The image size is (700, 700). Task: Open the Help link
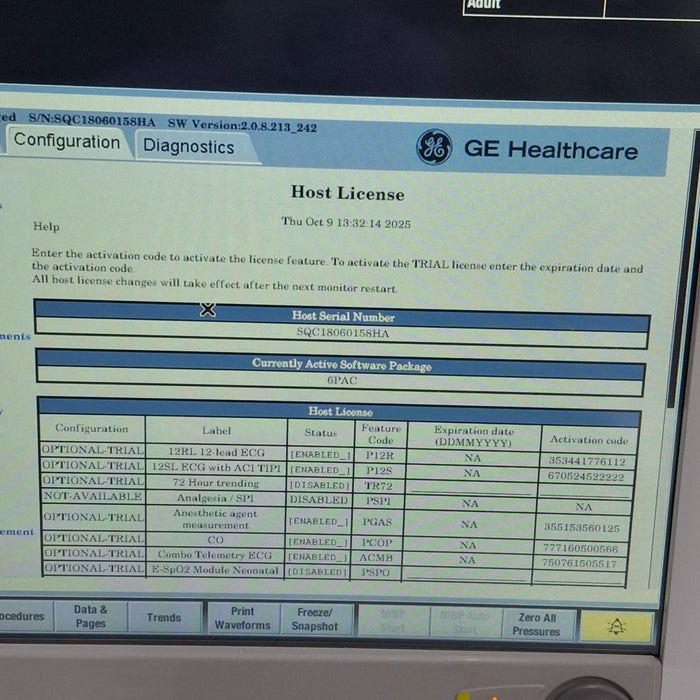click(x=46, y=226)
